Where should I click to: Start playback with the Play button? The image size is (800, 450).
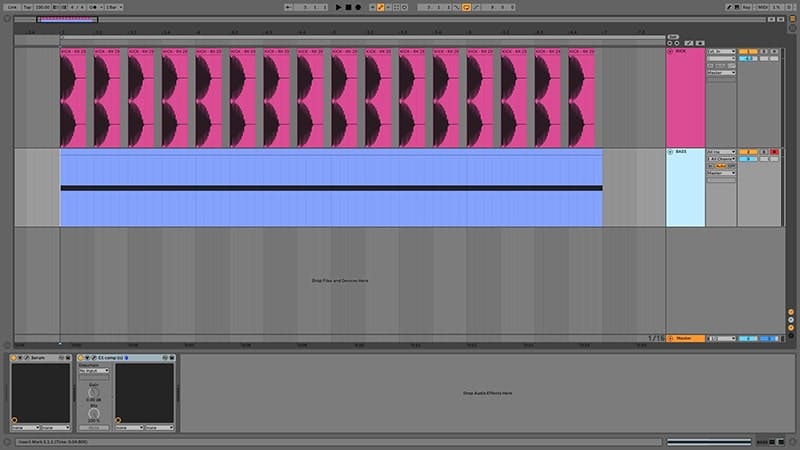pyautogui.click(x=338, y=7)
